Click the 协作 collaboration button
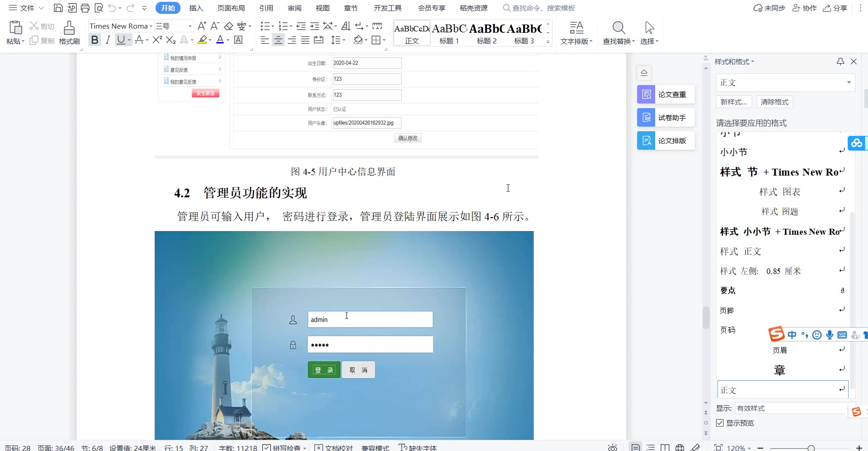Viewport: 868px width, 451px height. pyautogui.click(x=805, y=8)
